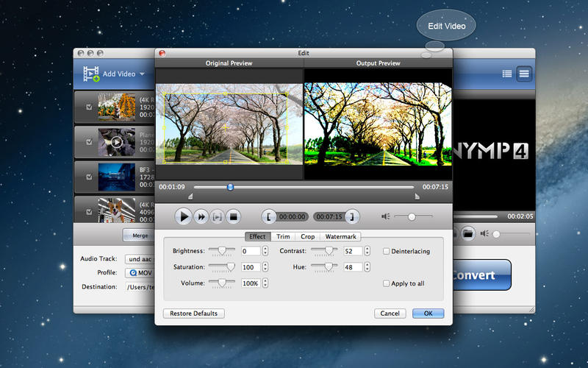Expand the Audio Track dropdown

(139, 259)
